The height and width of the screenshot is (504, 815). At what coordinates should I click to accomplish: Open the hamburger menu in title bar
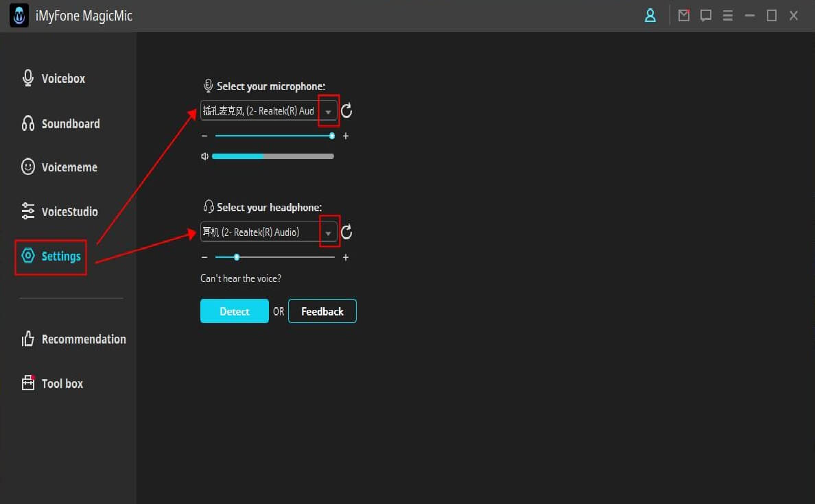pos(728,16)
